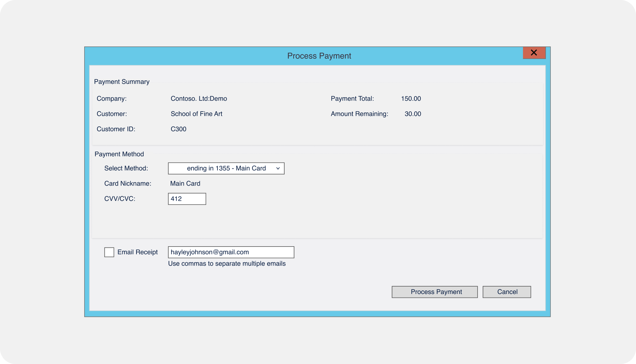Click the 'Use commas to separate' hint text

pos(227,263)
